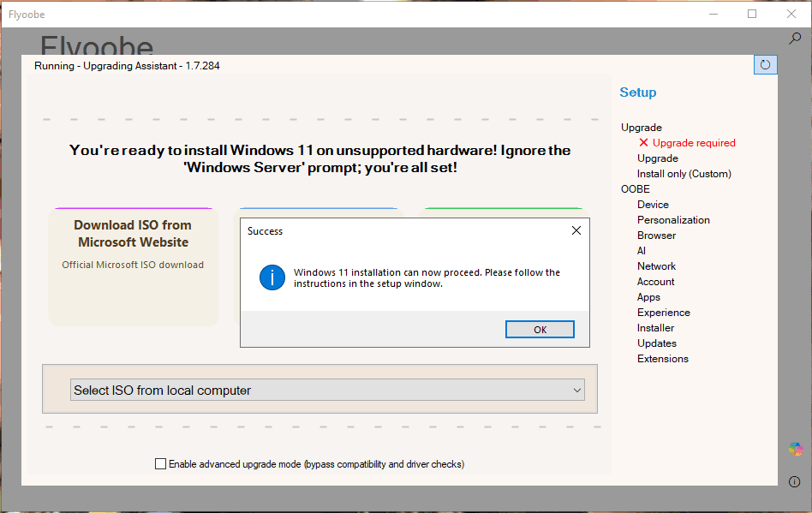This screenshot has height=513, width=812.
Task: Click the Running - Upgrading Assistant status text
Action: pyautogui.click(x=127, y=66)
